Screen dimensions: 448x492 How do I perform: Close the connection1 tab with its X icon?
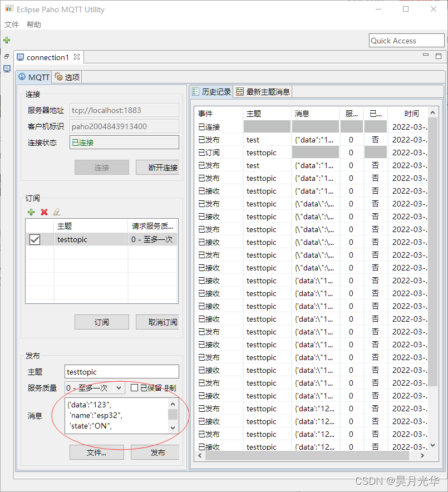point(77,57)
